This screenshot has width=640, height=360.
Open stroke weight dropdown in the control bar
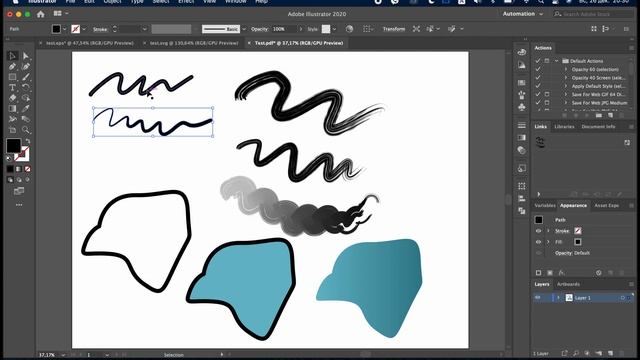pyautogui.click(x=144, y=29)
